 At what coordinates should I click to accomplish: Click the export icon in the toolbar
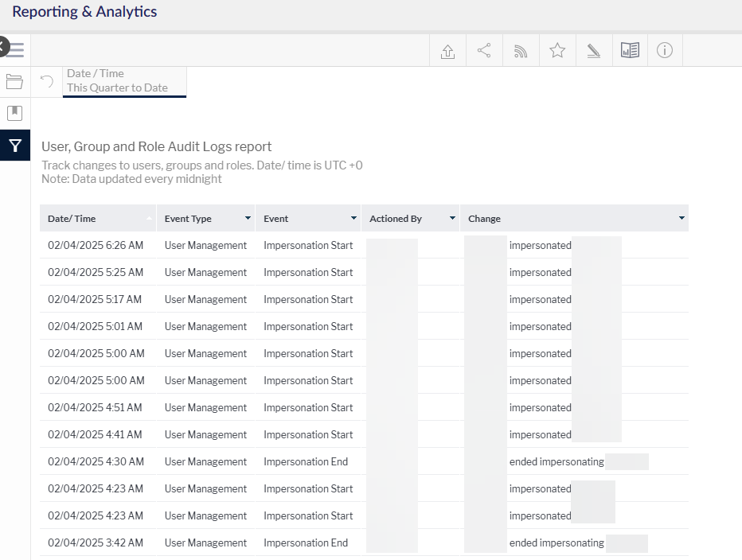[447, 51]
